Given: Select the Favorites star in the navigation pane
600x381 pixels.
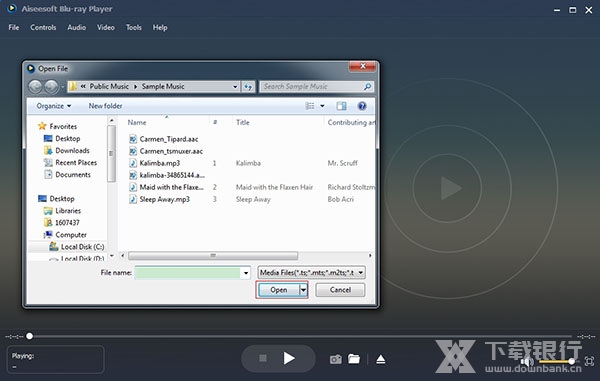Looking at the screenshot, I should [42, 126].
